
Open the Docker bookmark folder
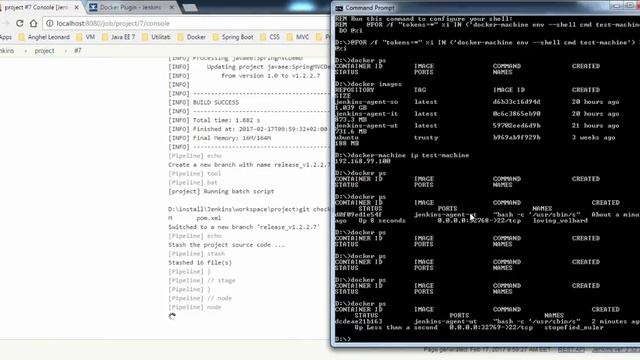coord(191,37)
